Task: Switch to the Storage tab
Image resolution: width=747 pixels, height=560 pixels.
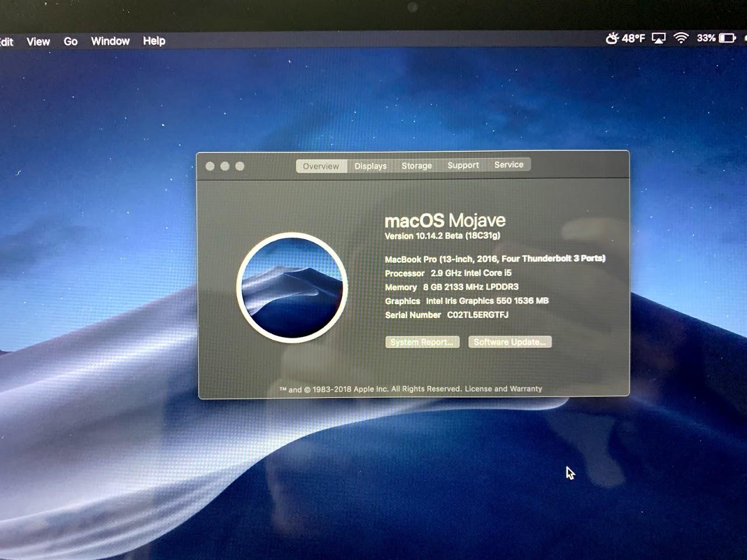Action: click(417, 166)
